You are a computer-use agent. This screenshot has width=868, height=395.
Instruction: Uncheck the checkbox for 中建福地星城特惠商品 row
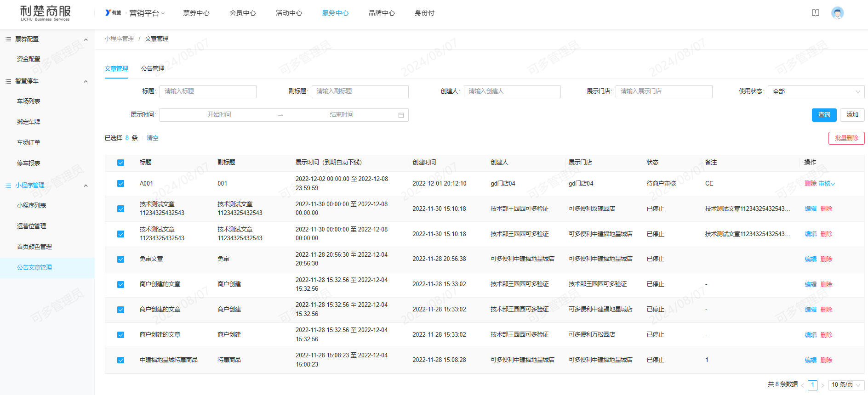120,361
